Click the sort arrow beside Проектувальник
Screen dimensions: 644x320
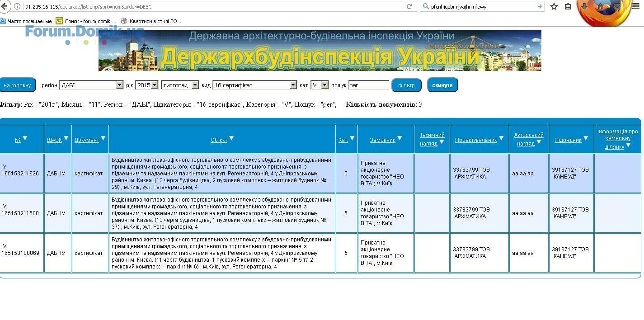(501, 138)
